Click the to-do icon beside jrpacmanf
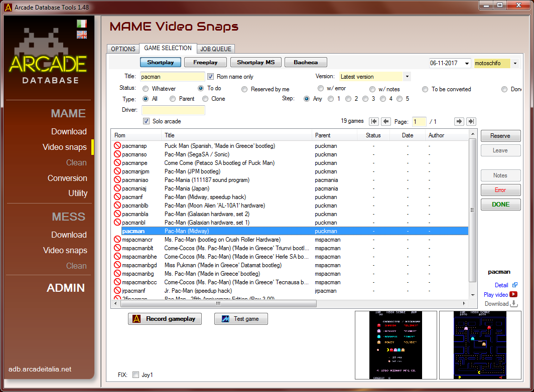 pos(117,291)
